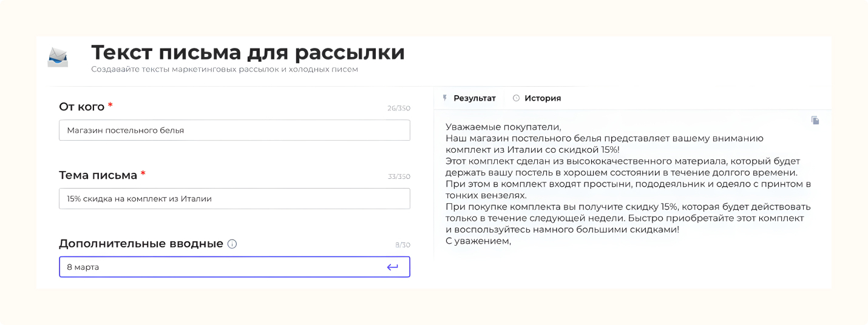Viewport: 868px width, 325px height.
Task: Select the field containing 8 марта
Action: tap(234, 267)
